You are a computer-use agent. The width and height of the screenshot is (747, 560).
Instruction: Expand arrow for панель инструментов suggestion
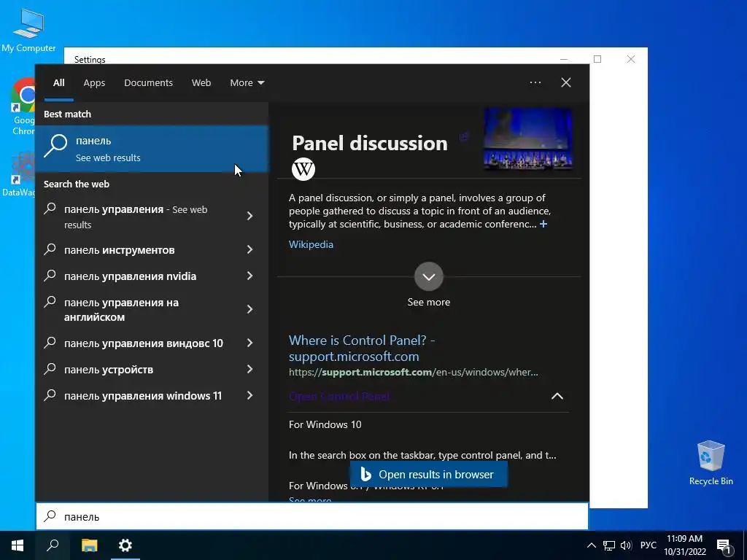click(x=249, y=249)
